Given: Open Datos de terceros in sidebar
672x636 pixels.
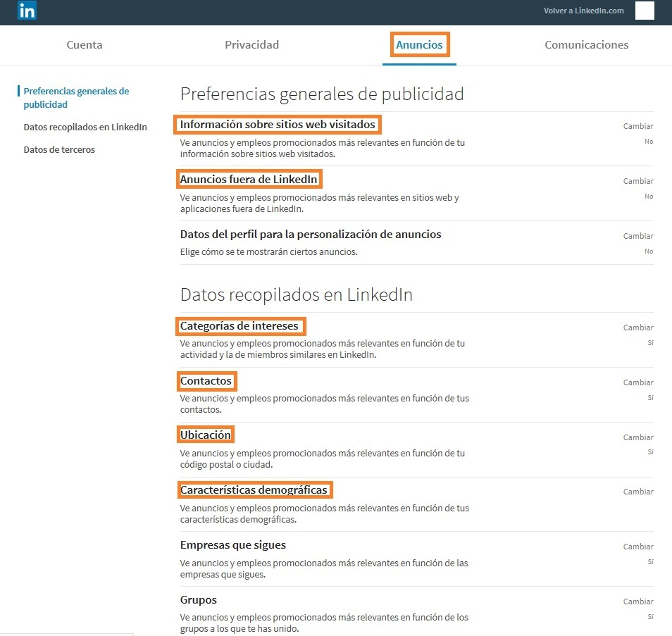Looking at the screenshot, I should (59, 149).
